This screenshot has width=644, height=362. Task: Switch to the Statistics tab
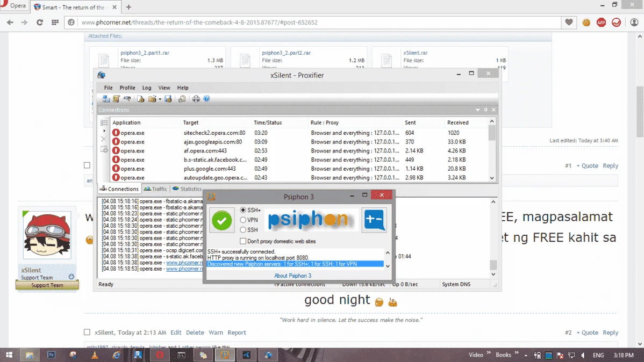tap(187, 189)
